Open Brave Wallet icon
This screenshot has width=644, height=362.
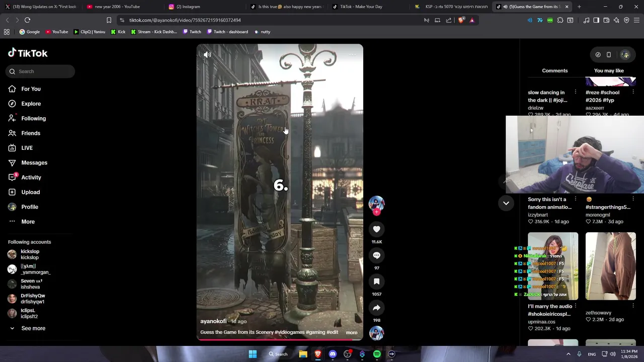pos(606,20)
